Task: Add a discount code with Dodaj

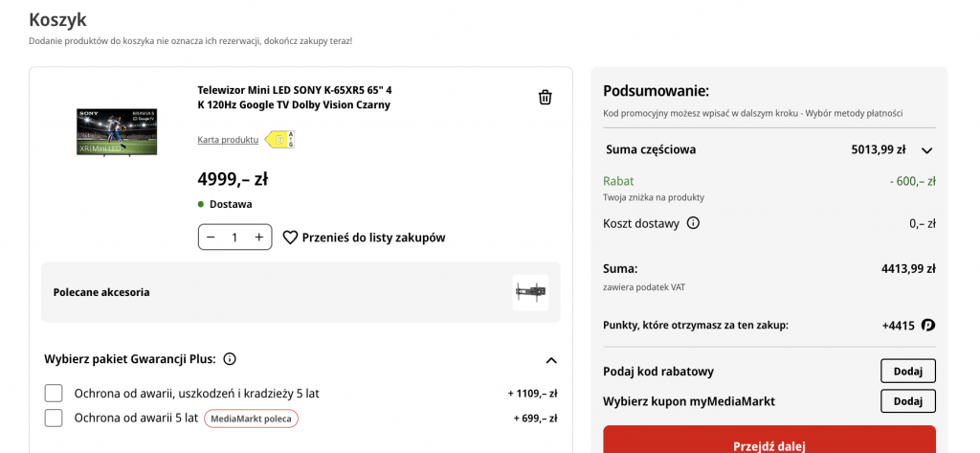Action: coord(908,371)
